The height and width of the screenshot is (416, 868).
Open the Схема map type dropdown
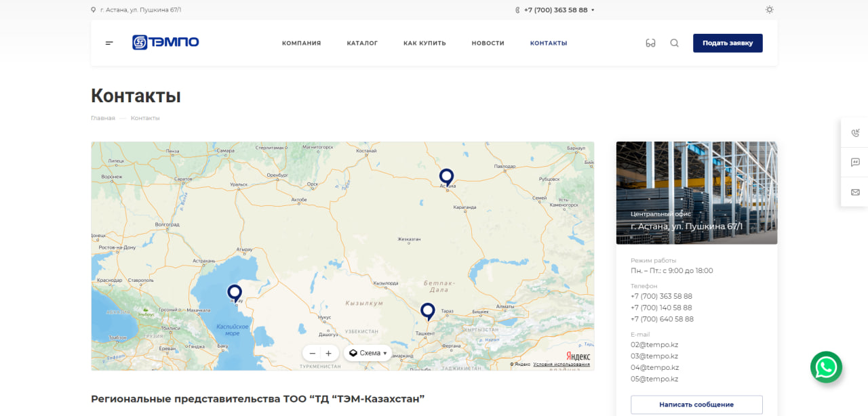pyautogui.click(x=368, y=353)
